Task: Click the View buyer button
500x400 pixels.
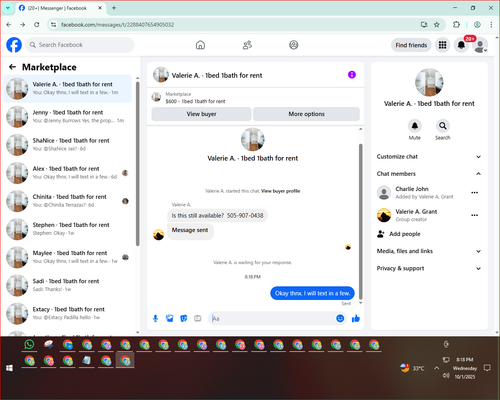Action: click(201, 114)
